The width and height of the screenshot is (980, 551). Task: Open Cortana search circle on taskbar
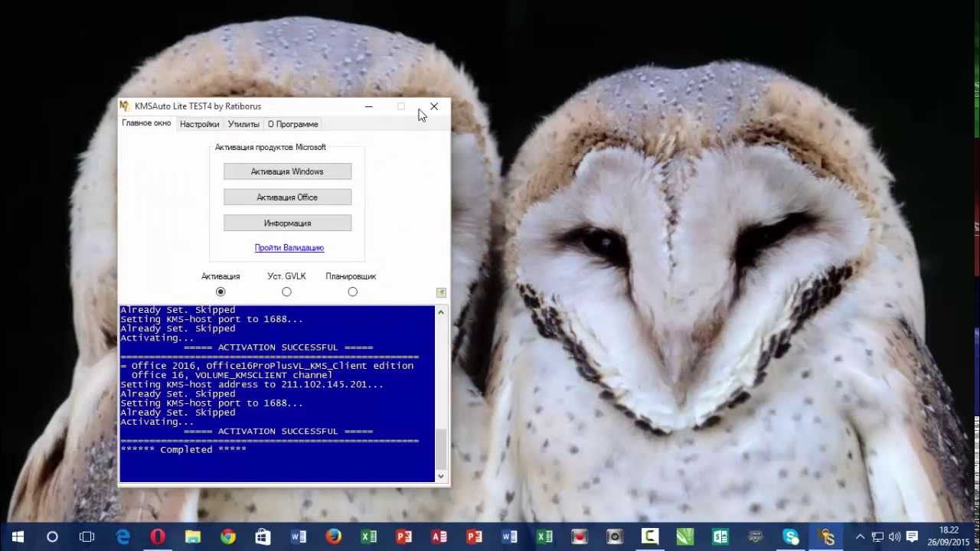pos(52,537)
